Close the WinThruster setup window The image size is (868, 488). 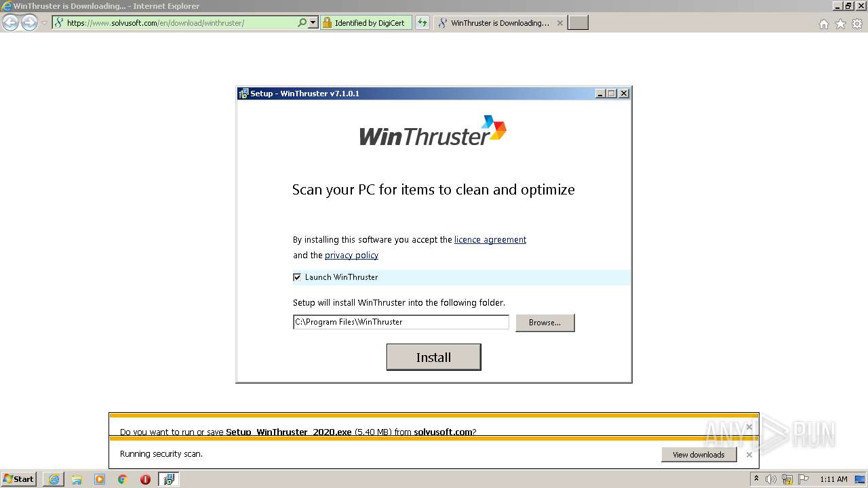point(624,94)
